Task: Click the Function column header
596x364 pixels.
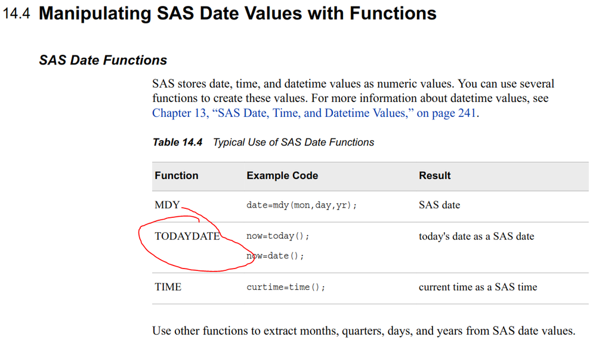Action: pyautogui.click(x=176, y=175)
